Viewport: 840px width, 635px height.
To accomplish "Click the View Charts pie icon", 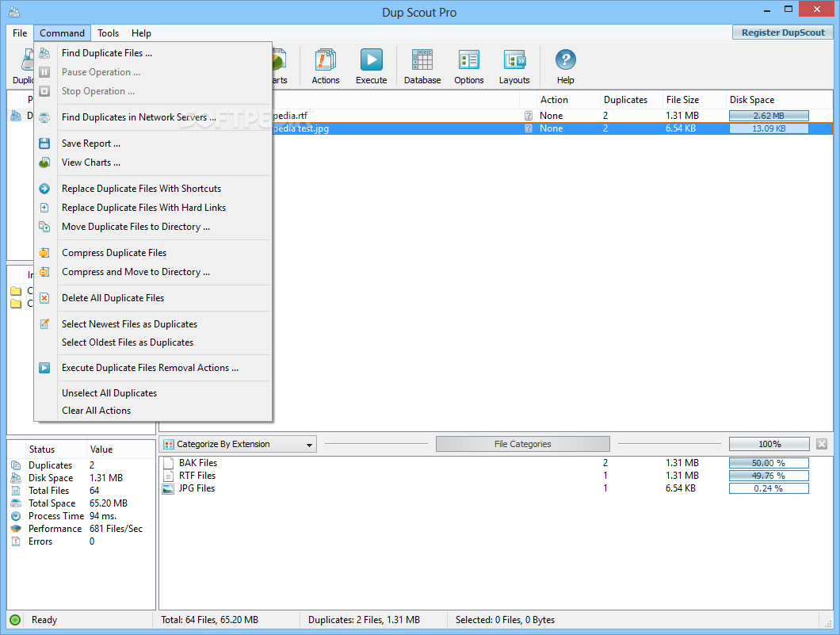I will tap(44, 163).
